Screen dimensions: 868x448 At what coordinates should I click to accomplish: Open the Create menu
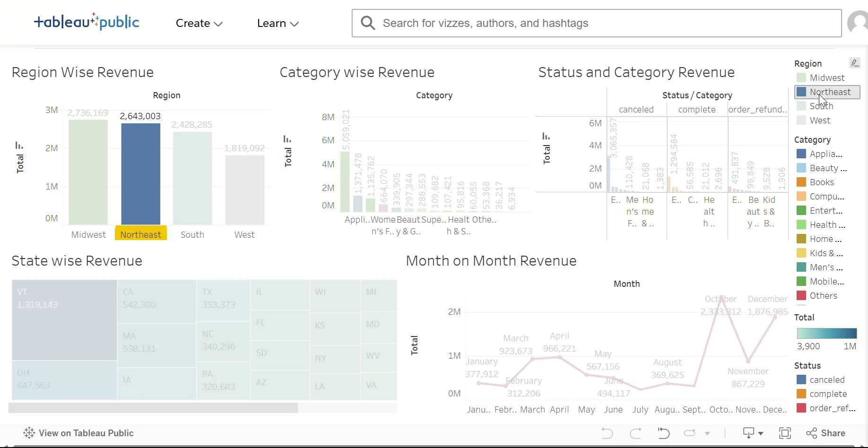pos(199,23)
